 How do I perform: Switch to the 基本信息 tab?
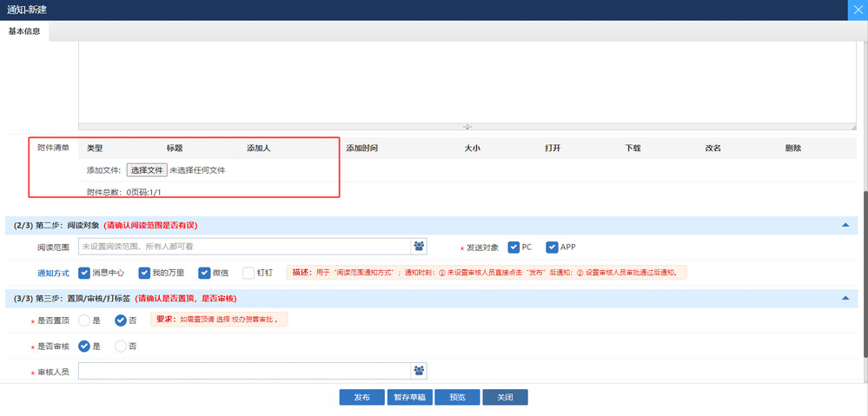[x=25, y=31]
